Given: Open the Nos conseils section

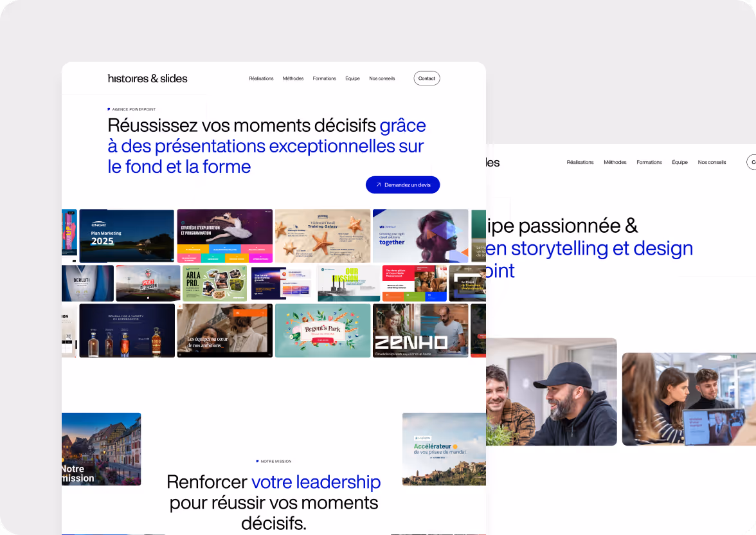Looking at the screenshot, I should [x=382, y=78].
